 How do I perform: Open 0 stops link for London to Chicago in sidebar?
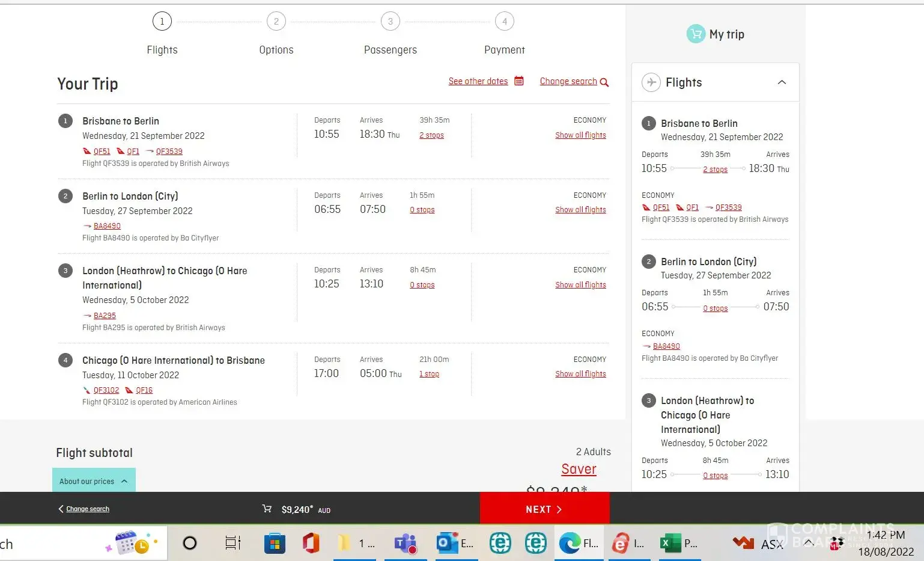715,476
